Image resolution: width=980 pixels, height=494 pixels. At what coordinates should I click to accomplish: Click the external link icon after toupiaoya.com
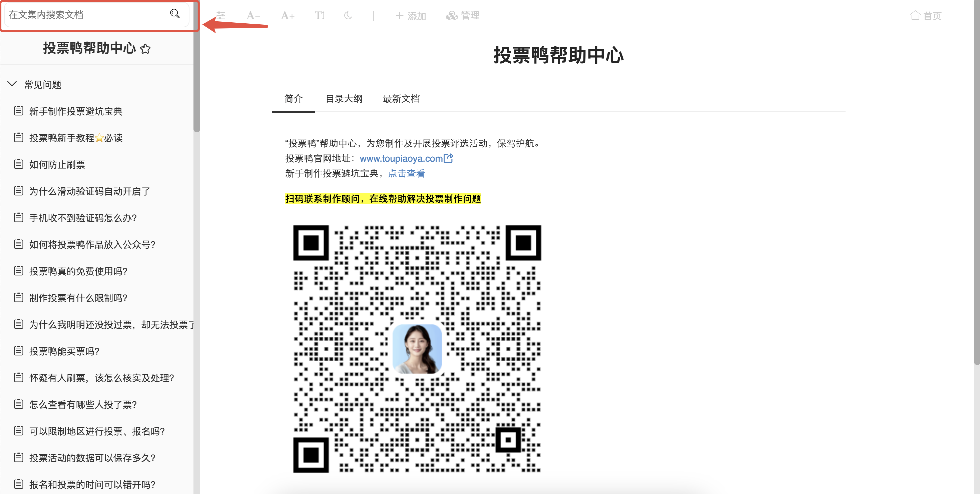point(449,158)
